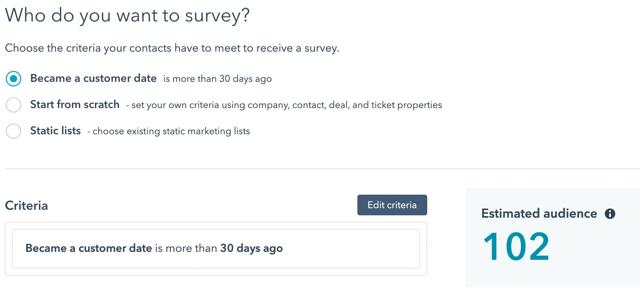
Task: Select the Start from scratch radio button
Action: pyautogui.click(x=13, y=105)
